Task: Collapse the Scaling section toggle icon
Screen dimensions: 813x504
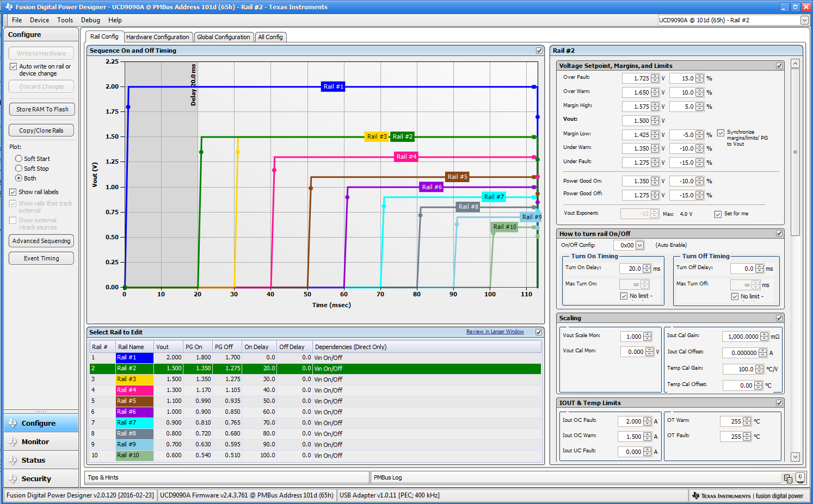Action: tap(779, 318)
